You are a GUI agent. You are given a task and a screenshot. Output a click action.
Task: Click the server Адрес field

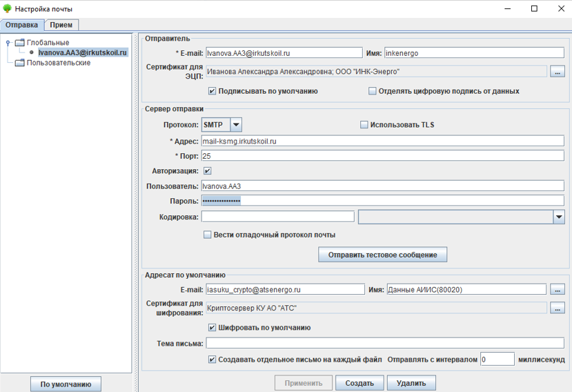tap(383, 141)
